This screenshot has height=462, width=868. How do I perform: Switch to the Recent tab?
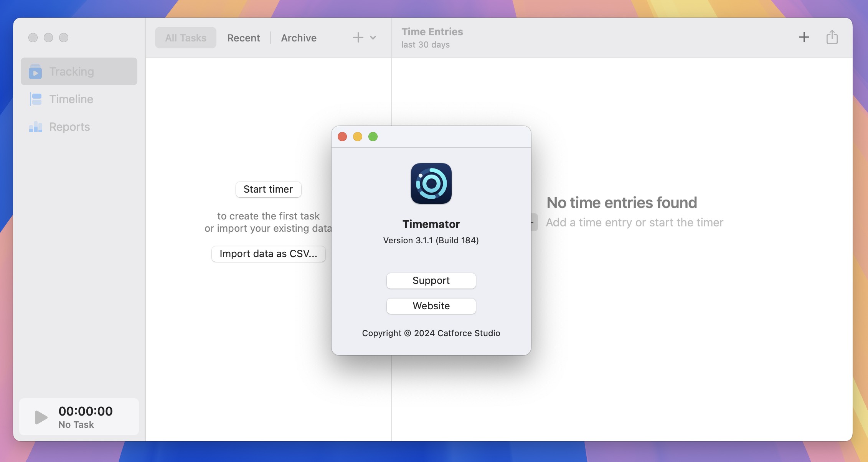(x=244, y=38)
